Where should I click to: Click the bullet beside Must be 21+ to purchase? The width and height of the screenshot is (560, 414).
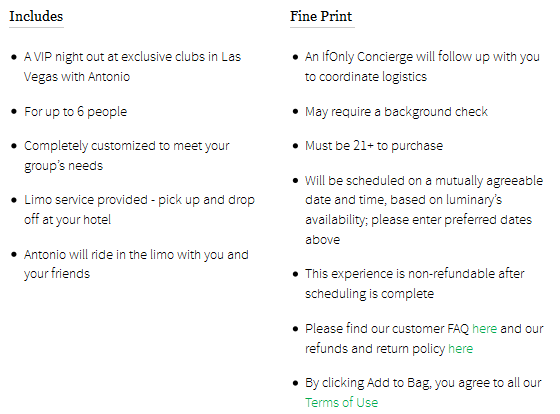point(295,146)
